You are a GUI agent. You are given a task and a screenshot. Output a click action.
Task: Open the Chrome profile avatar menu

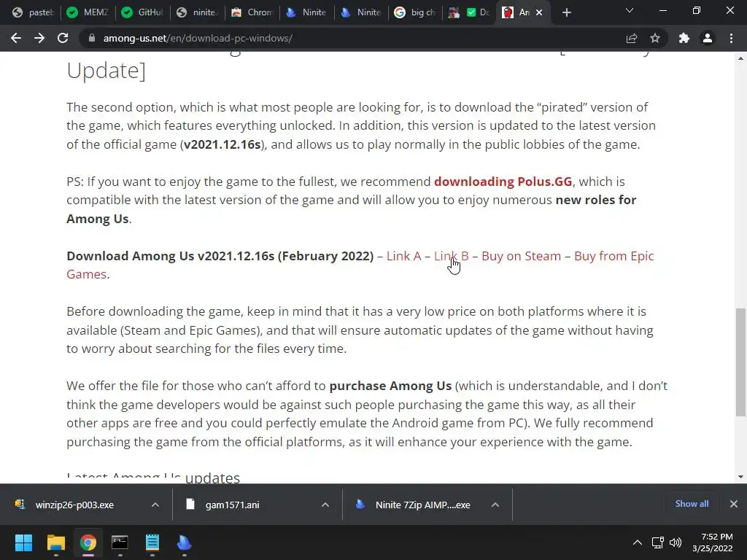[708, 38]
